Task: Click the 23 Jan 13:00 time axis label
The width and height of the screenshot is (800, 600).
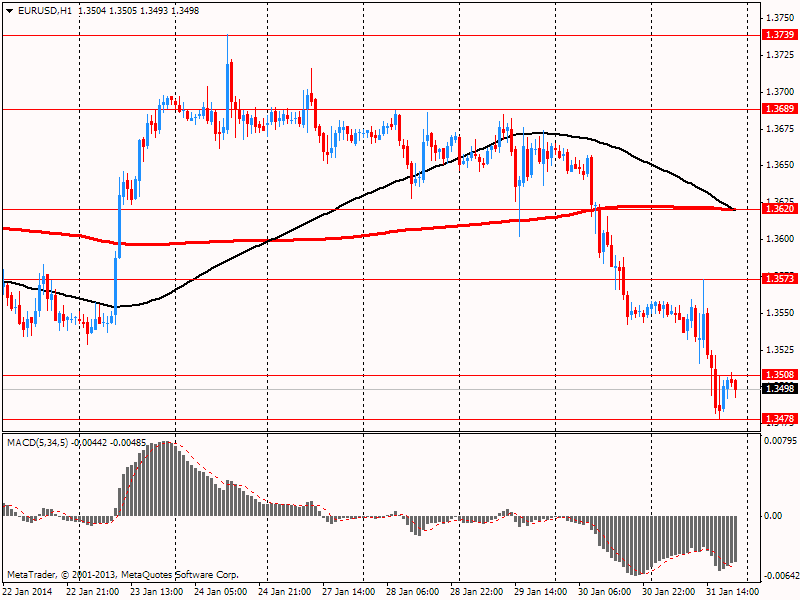Action: pyautogui.click(x=157, y=592)
